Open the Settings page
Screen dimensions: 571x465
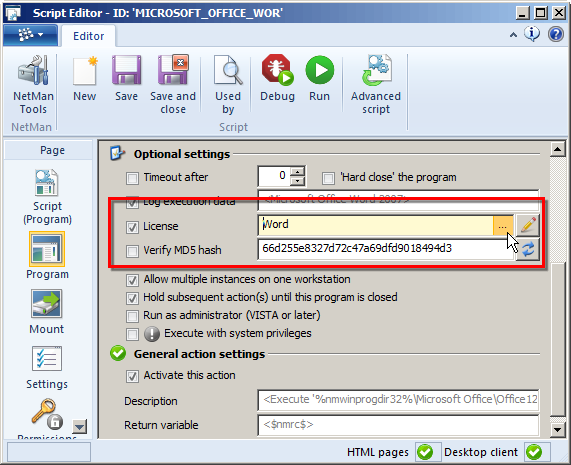[47, 368]
